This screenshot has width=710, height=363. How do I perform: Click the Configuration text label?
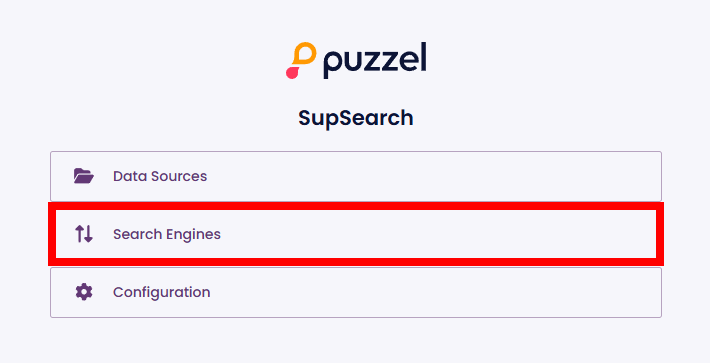click(x=161, y=293)
